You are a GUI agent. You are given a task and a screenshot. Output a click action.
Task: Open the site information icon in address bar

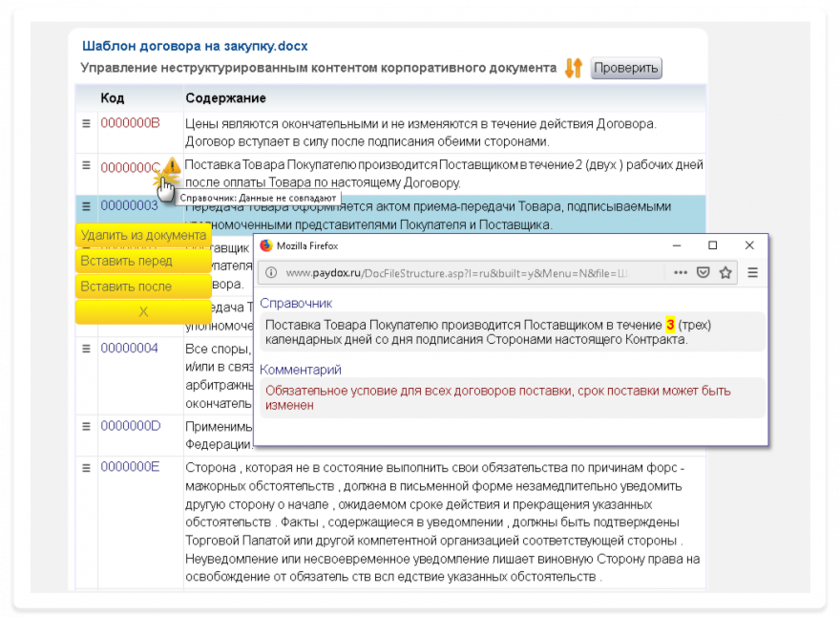tap(270, 270)
